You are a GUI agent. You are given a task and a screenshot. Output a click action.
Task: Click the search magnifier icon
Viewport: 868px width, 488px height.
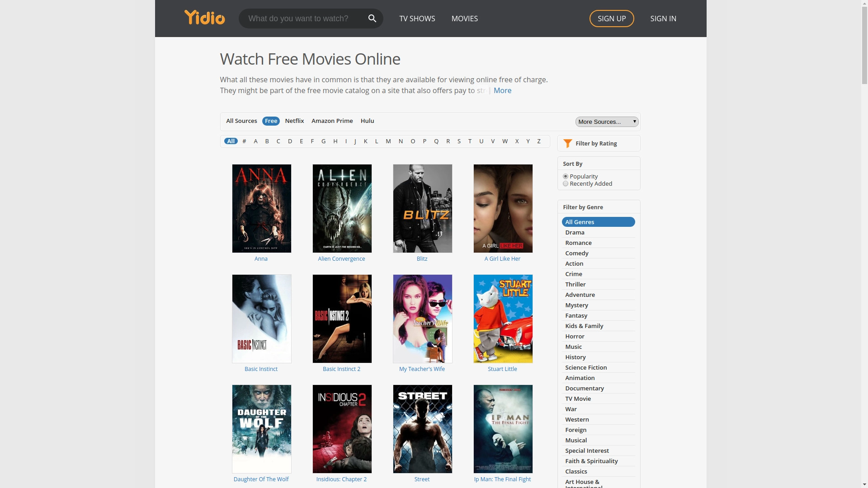click(x=372, y=19)
